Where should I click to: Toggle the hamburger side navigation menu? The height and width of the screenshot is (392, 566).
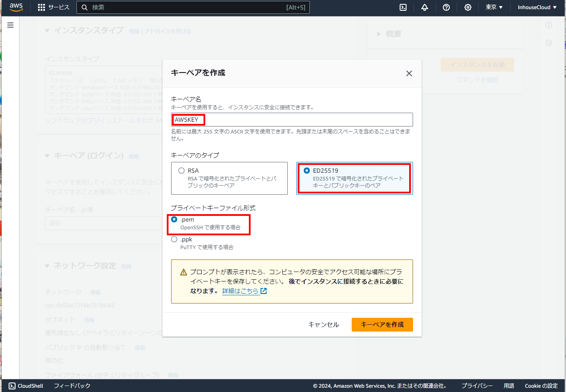point(10,25)
